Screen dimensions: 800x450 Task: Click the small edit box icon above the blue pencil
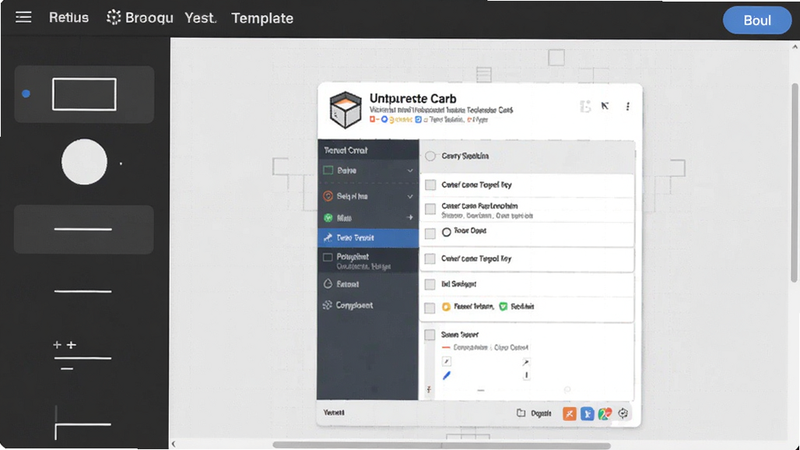(x=446, y=361)
